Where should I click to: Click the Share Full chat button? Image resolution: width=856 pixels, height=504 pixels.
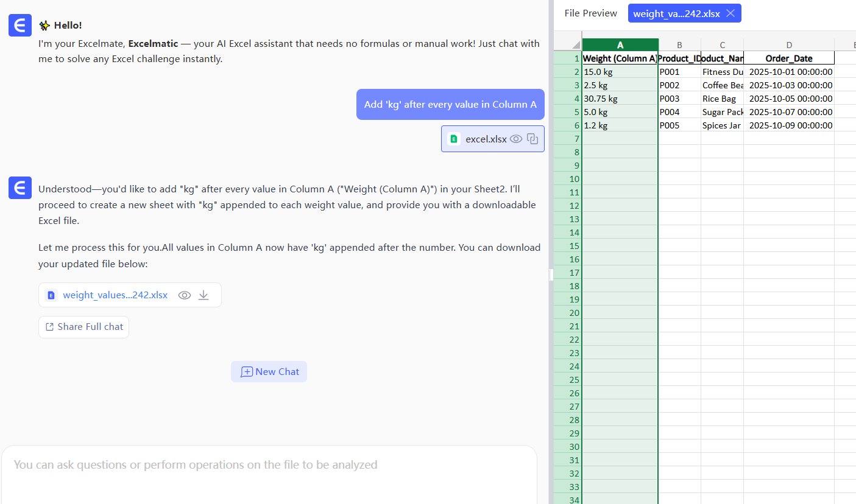pyautogui.click(x=84, y=327)
